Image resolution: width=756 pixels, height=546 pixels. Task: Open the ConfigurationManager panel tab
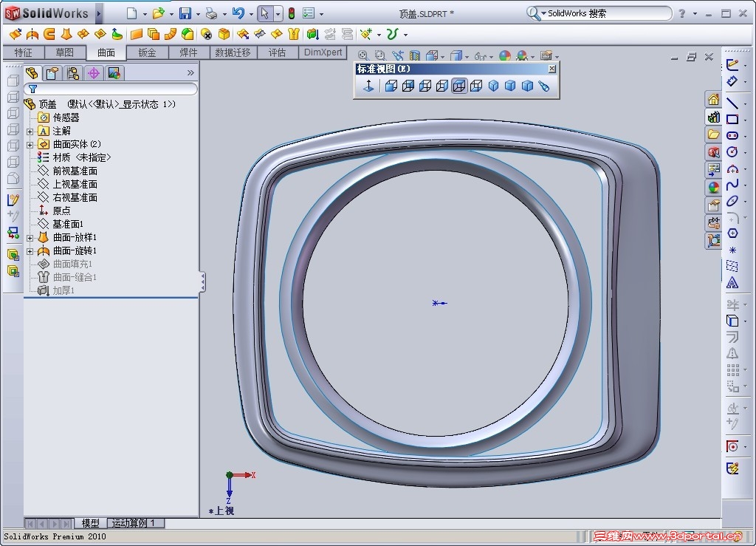73,73
